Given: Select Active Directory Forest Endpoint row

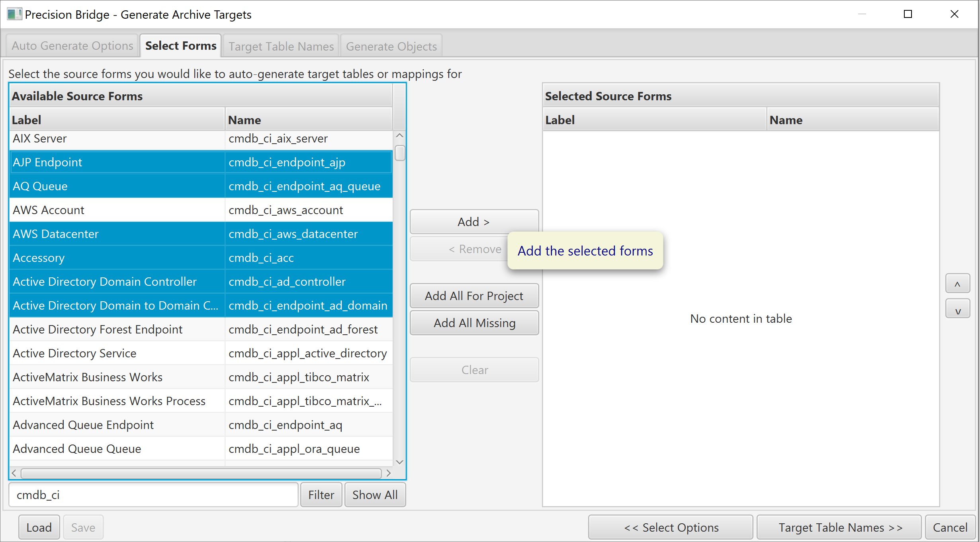Looking at the screenshot, I should point(201,329).
